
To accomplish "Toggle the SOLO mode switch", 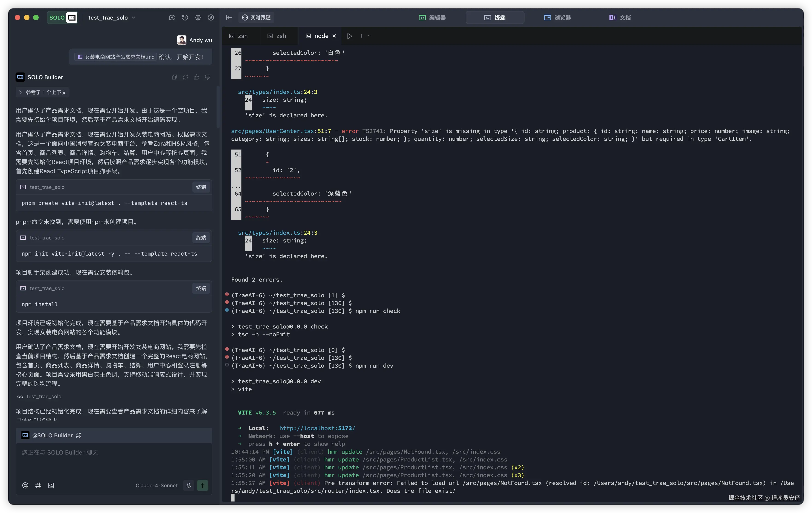I will (63, 17).
